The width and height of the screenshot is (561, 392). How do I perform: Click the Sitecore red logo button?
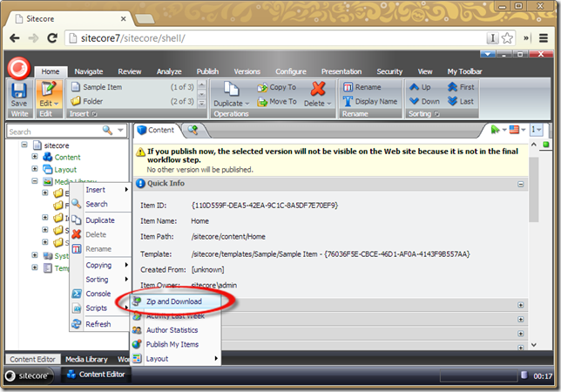pos(18,68)
